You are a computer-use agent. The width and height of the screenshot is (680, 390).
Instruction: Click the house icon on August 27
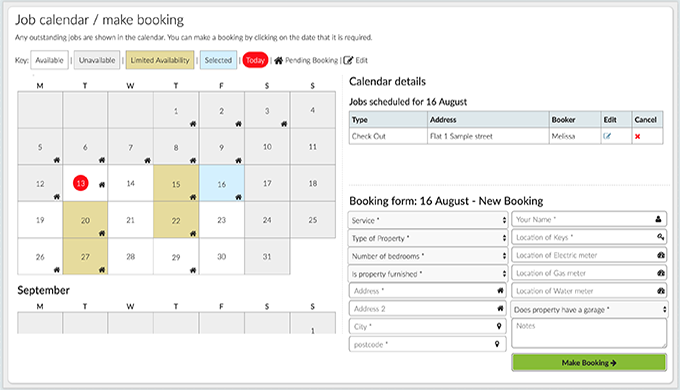point(102,270)
